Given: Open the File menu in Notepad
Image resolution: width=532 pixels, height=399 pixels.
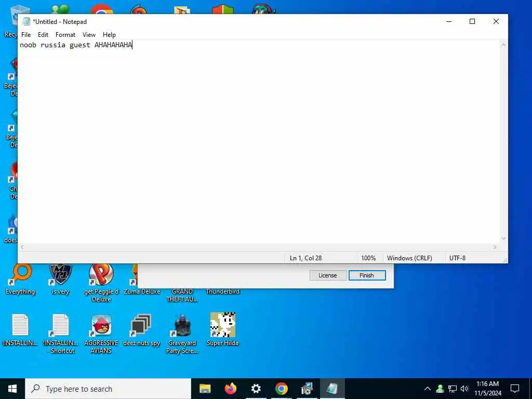Looking at the screenshot, I should pos(26,35).
